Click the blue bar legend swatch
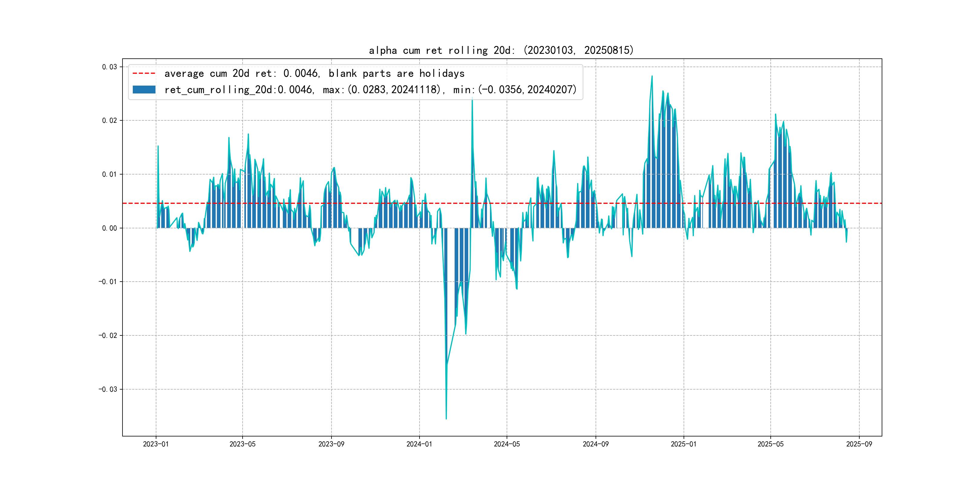 (x=144, y=90)
